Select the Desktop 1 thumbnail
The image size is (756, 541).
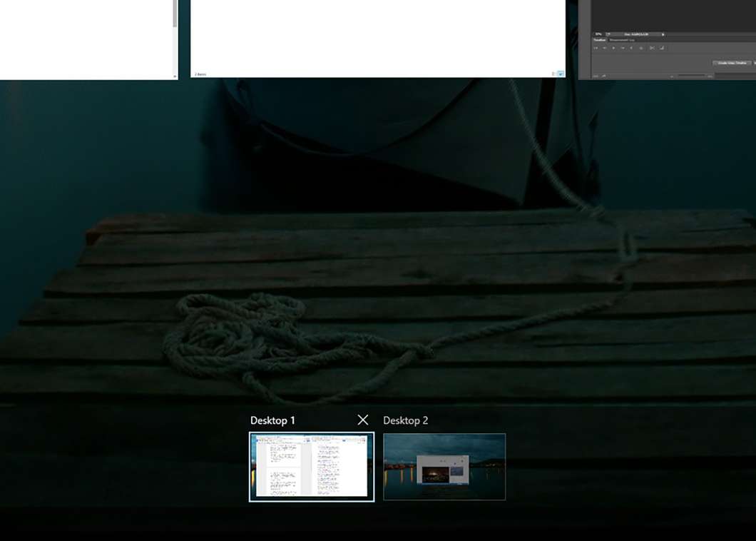[x=312, y=467]
